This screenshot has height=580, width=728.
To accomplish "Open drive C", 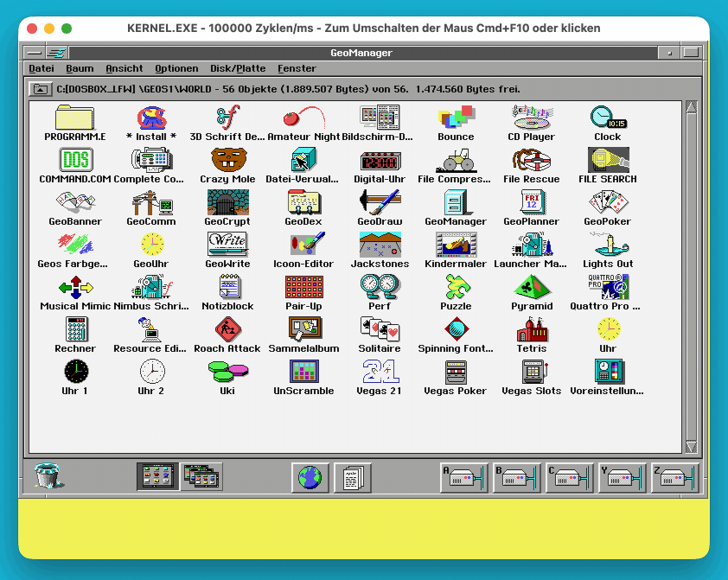I will point(570,477).
